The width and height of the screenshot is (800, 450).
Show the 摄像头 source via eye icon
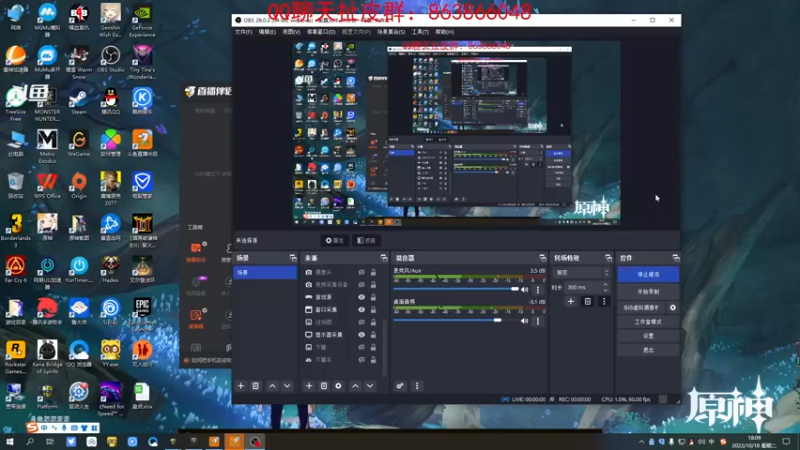pos(361,272)
